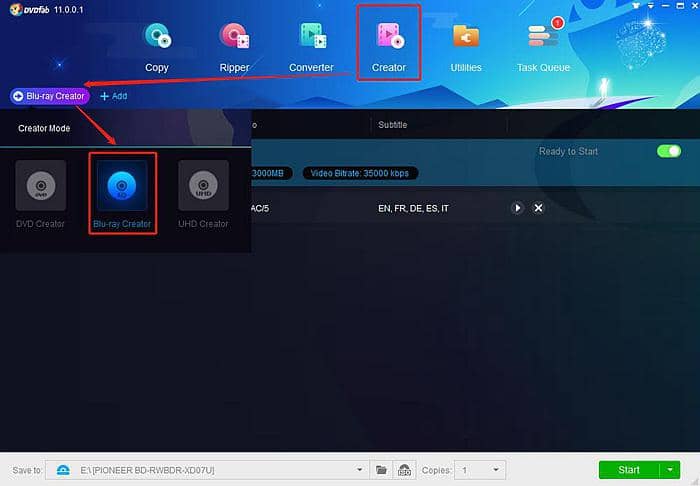The image size is (700, 486).
Task: Open the Utilities module
Action: tap(466, 48)
